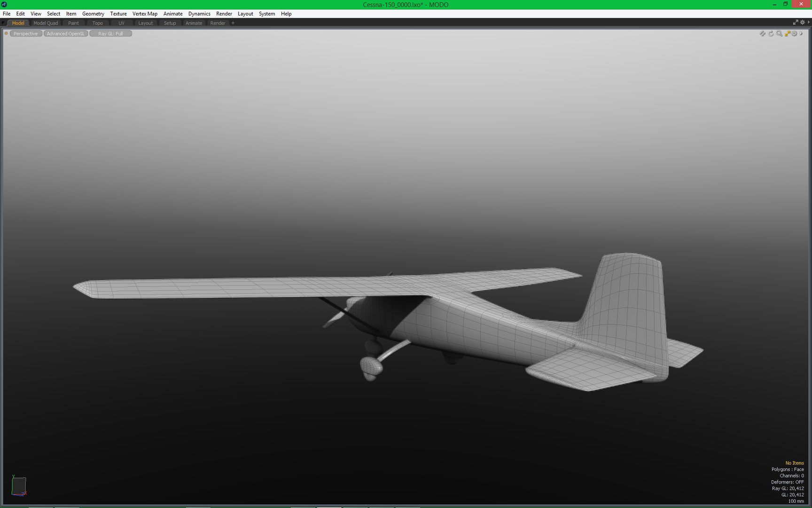
Task: Switch to the Model Quad layout tab
Action: click(46, 23)
